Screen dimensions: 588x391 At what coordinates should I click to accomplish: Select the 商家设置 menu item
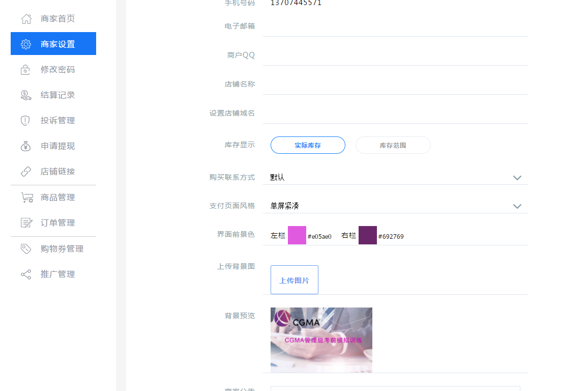point(53,43)
